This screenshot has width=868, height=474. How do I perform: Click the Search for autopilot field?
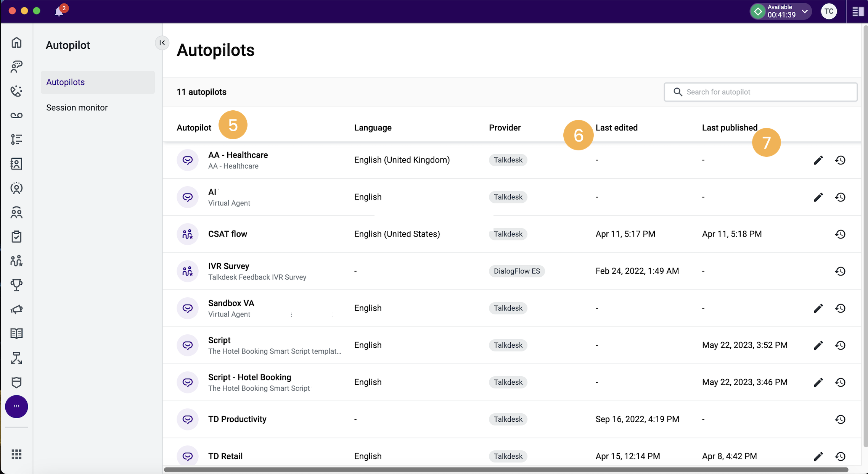[760, 92]
